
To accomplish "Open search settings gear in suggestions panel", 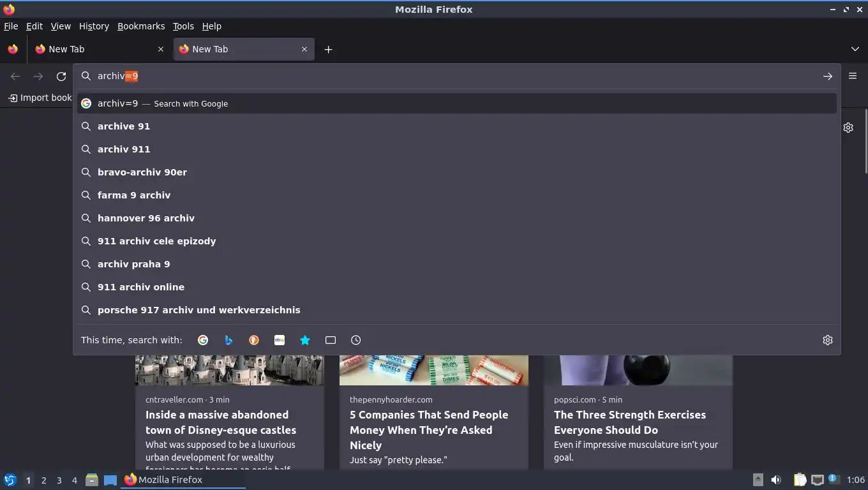I will (828, 340).
